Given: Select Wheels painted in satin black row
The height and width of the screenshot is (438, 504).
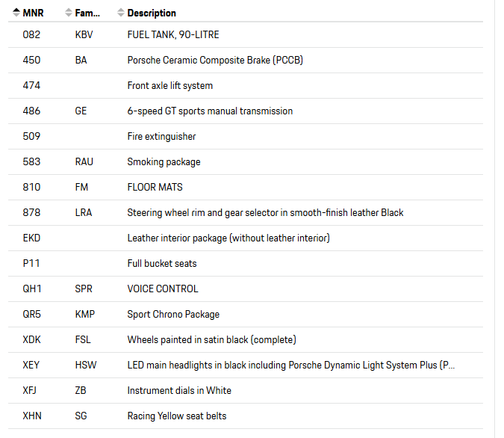Looking at the screenshot, I should [246, 340].
